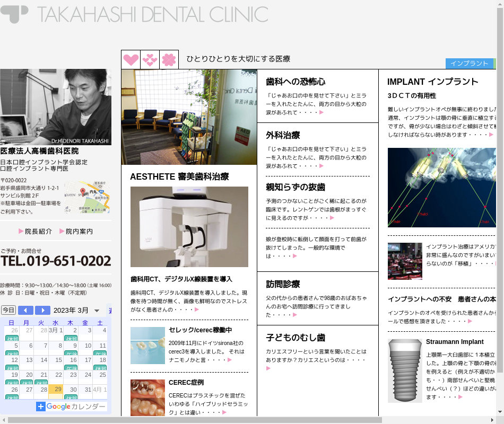
Task: Click pink arrow after 訪問診療 excerpt
Action: tap(295, 315)
